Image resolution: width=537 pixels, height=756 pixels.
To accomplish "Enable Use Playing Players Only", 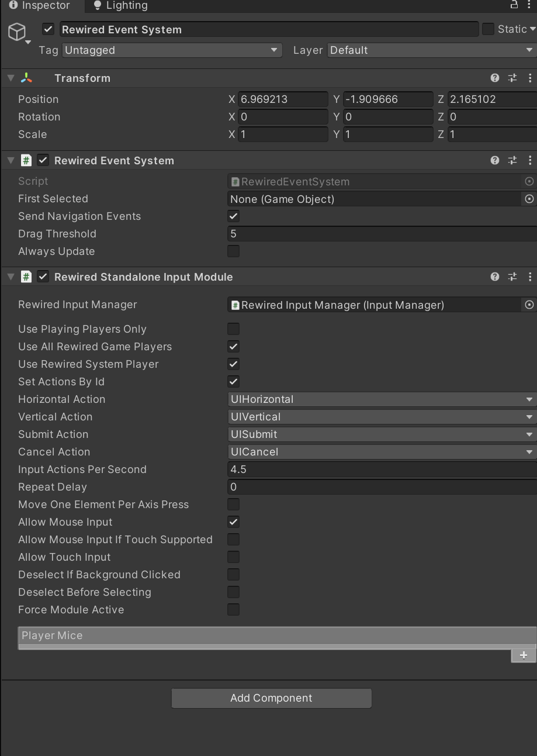I will tap(234, 329).
